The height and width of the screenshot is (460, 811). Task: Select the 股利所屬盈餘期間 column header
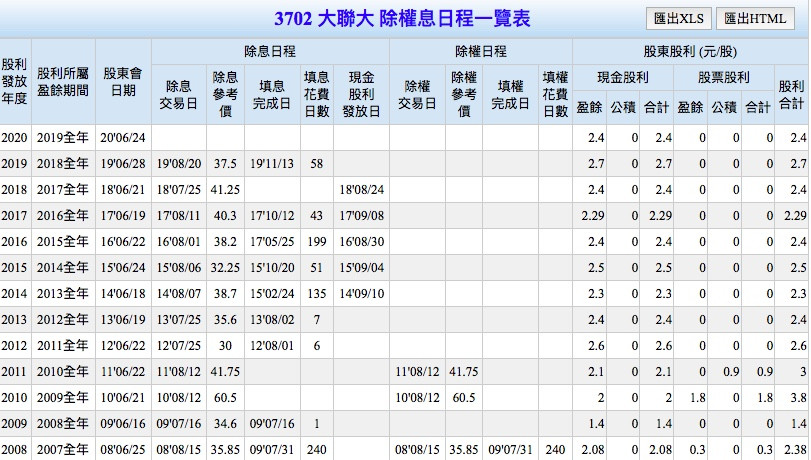tap(62, 81)
